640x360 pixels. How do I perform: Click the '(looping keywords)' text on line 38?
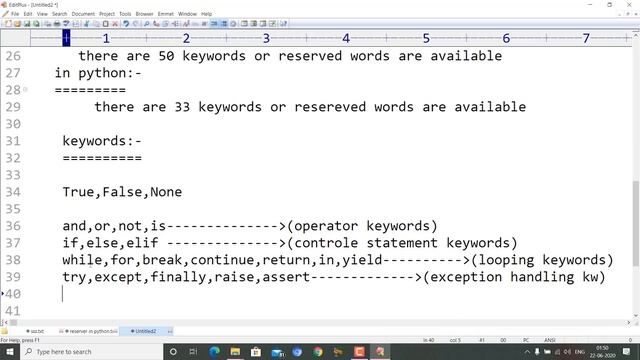click(542, 260)
